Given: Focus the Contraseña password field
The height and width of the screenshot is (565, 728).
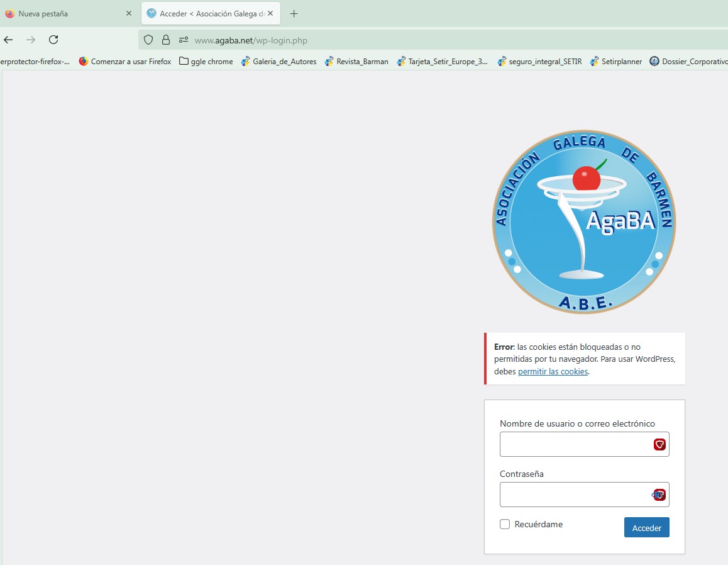Looking at the screenshot, I should 574,495.
